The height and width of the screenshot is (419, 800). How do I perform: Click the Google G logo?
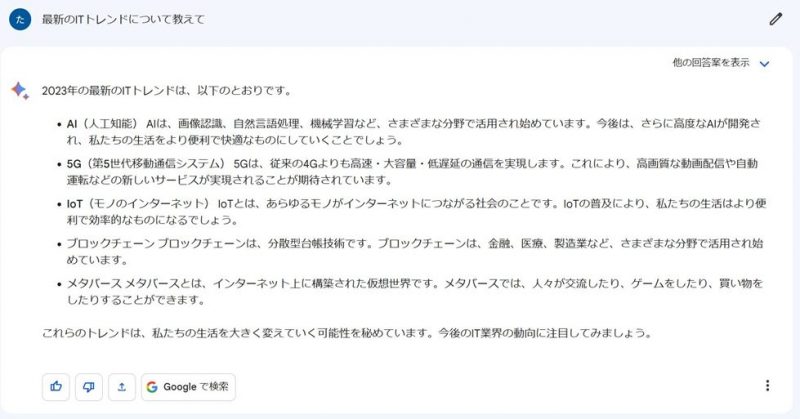(152, 387)
